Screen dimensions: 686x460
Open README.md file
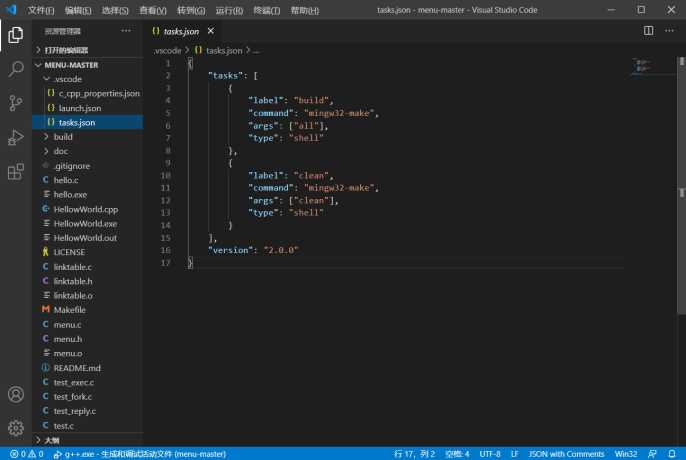[88, 368]
